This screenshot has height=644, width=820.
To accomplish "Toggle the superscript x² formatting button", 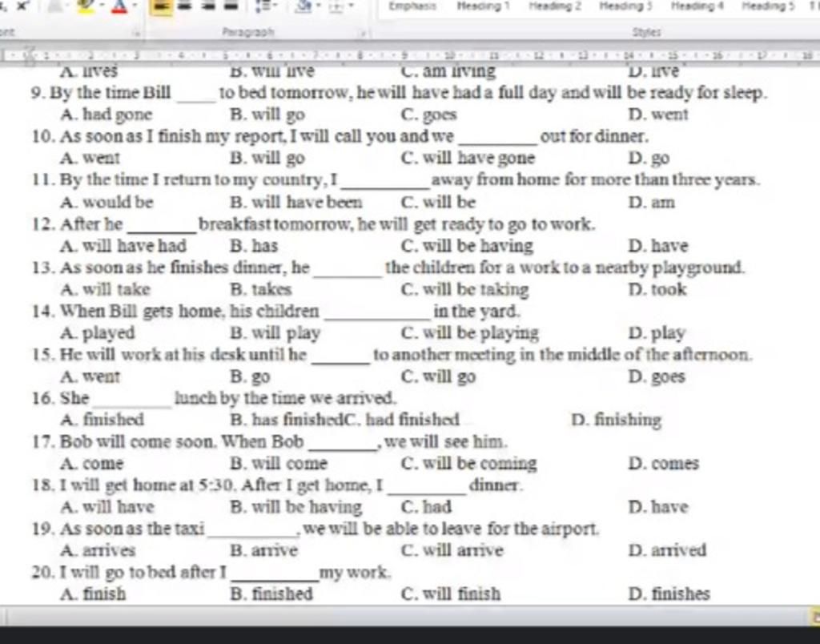I will pos(22,6).
